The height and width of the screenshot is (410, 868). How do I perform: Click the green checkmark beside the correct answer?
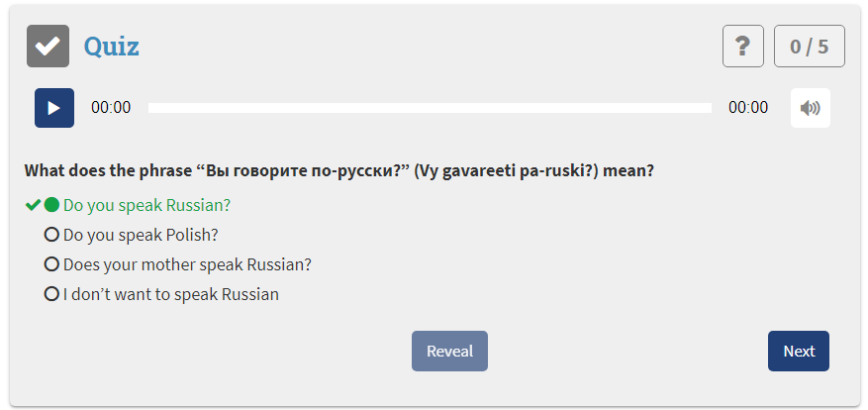pos(33,206)
